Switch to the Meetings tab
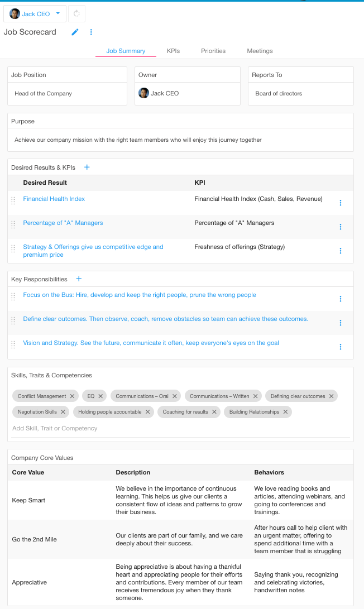364x609 pixels. 260,51
